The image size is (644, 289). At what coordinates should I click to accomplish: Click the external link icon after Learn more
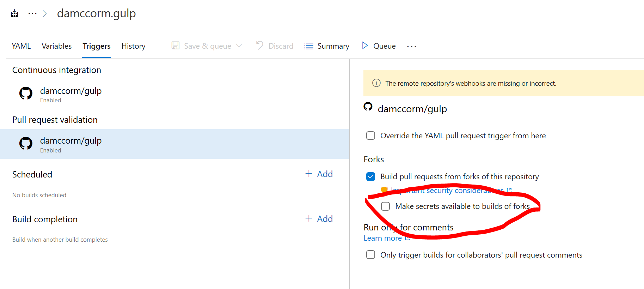[407, 238]
